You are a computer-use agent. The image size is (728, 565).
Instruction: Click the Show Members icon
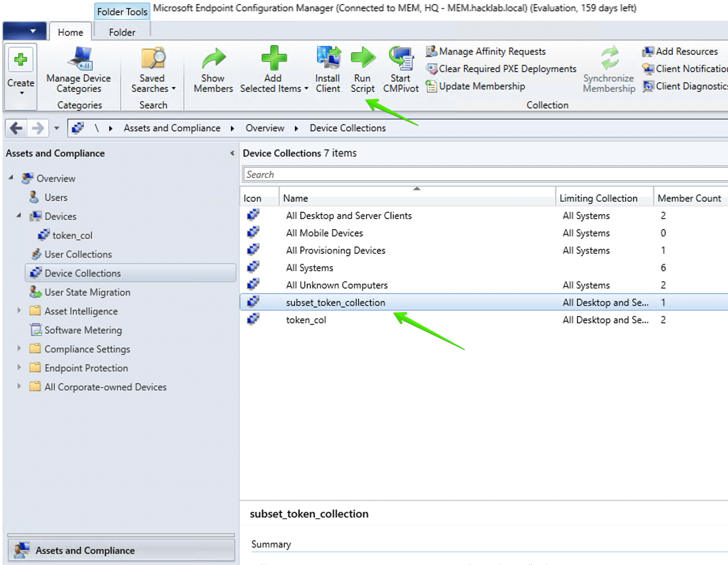tap(213, 58)
